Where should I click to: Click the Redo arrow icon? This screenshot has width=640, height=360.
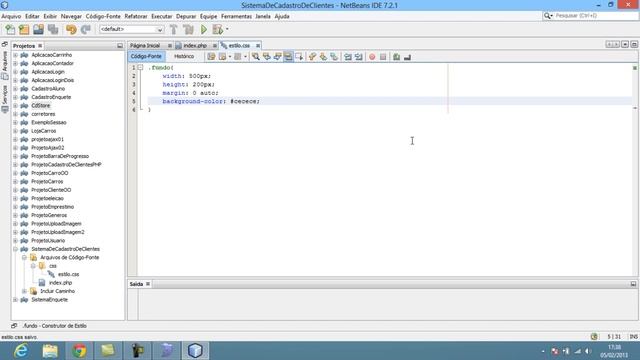[85, 29]
